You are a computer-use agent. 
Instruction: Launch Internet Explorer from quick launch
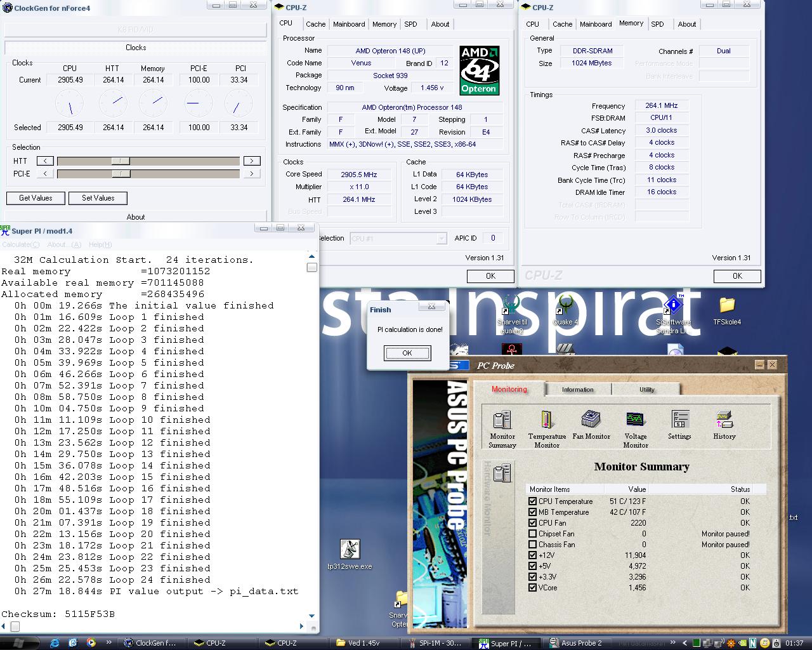55,642
